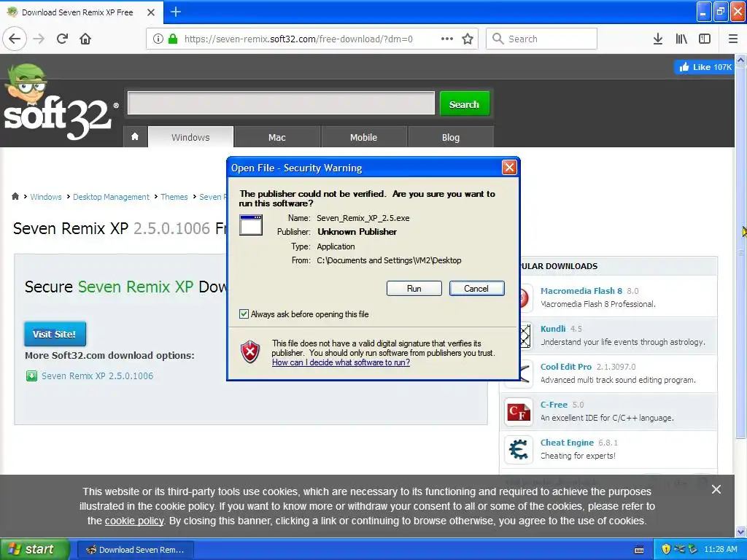Select the Mobile tab on Soft32
747x560 pixels.
pyautogui.click(x=363, y=137)
